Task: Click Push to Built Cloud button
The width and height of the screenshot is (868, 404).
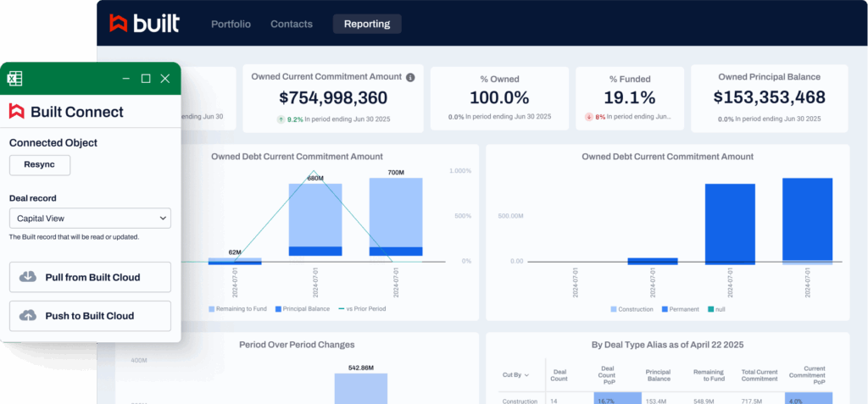Action: tap(90, 316)
